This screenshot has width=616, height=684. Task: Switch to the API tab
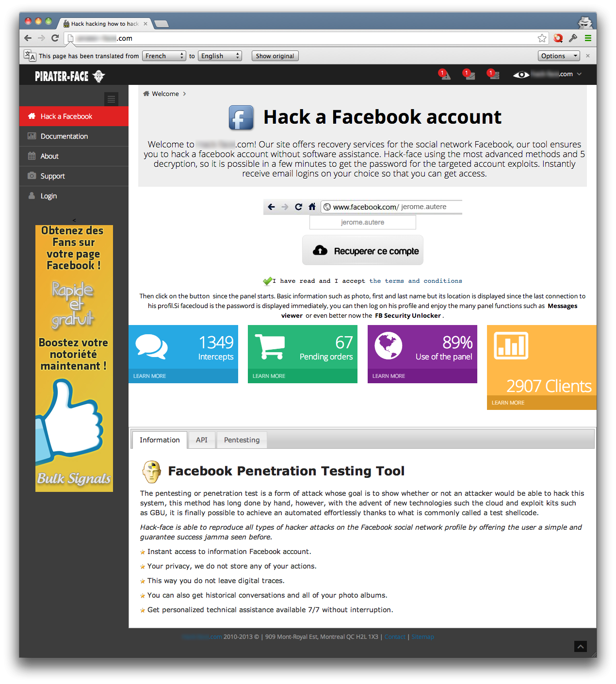pyautogui.click(x=201, y=440)
